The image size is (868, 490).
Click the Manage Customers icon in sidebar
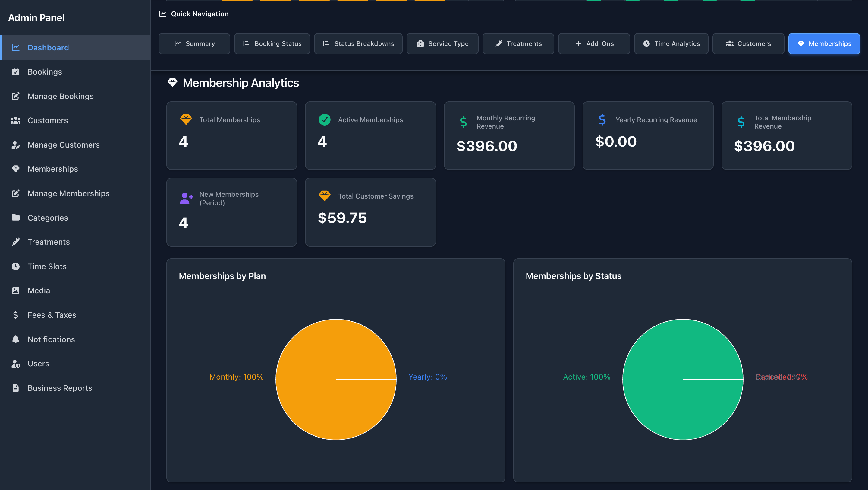16,145
